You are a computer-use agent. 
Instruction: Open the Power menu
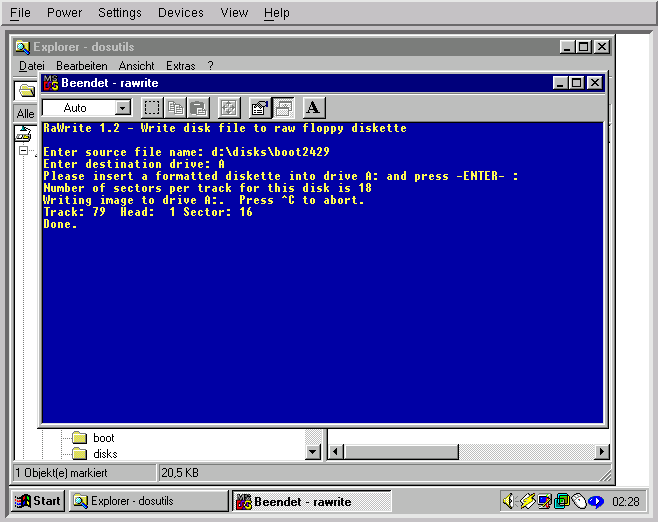(x=64, y=13)
